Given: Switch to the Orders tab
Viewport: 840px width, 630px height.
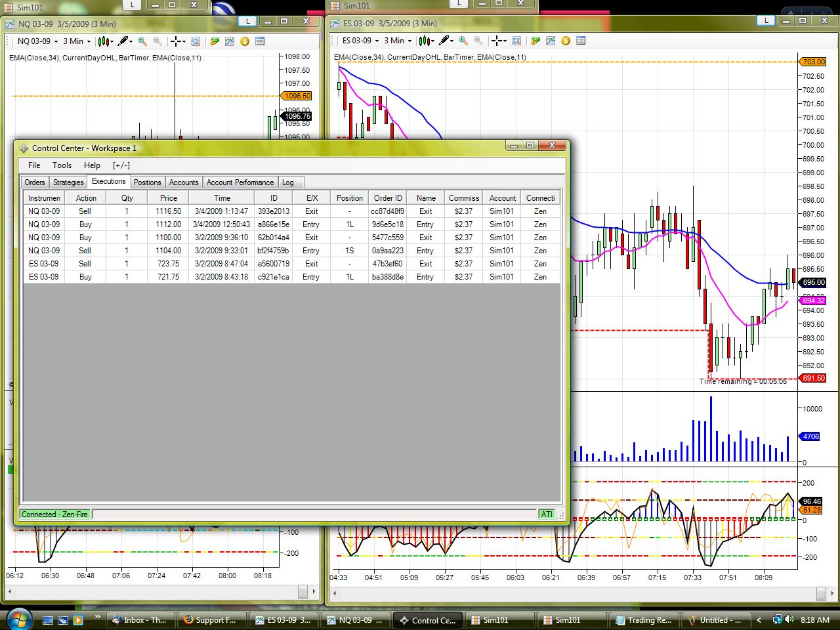Looking at the screenshot, I should coord(35,182).
